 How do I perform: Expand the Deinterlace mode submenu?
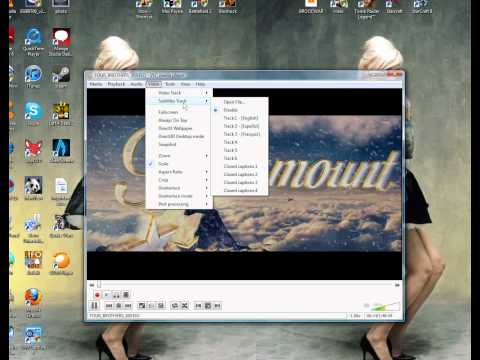tap(179, 196)
